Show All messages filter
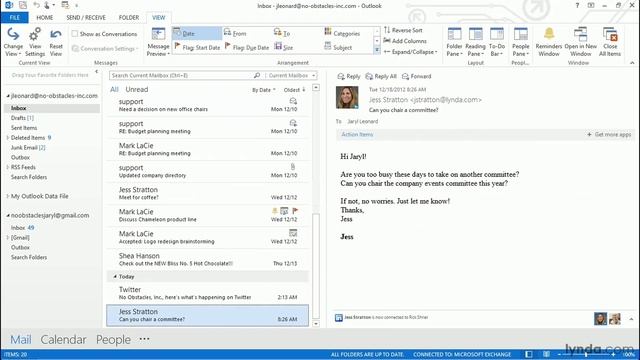The image size is (640, 360). [114, 89]
